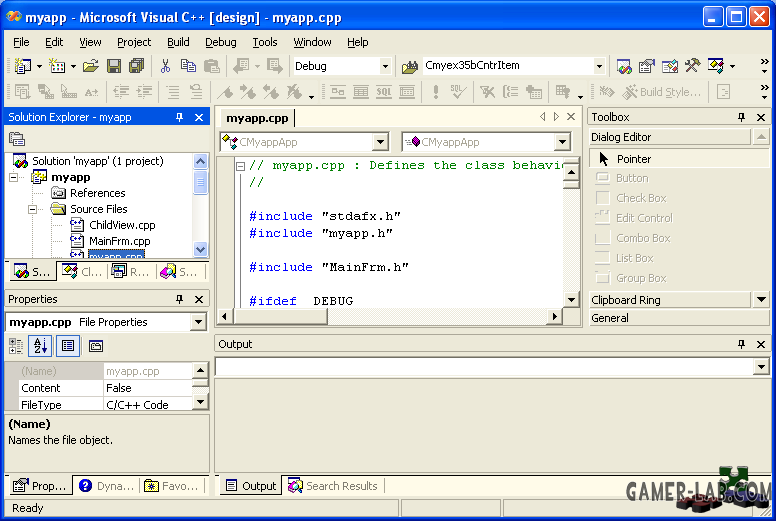The height and width of the screenshot is (521, 776).
Task: Toggle auto-hide pin on the Output panel
Action: [x=741, y=344]
